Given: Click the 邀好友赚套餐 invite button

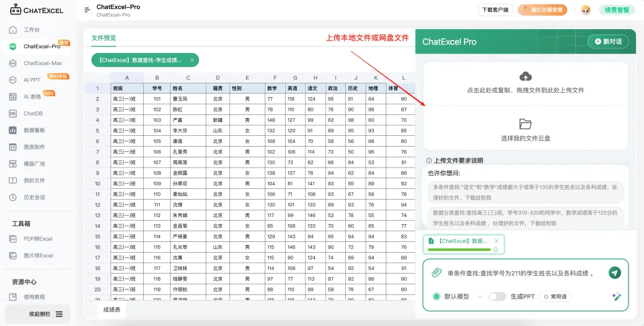Looking at the screenshot, I should point(542,10).
